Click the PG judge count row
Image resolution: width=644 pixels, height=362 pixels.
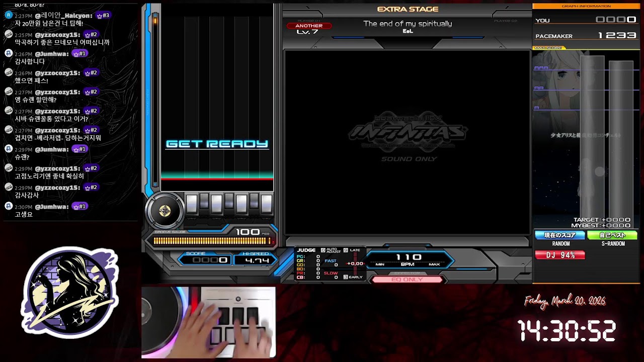coord(308,256)
